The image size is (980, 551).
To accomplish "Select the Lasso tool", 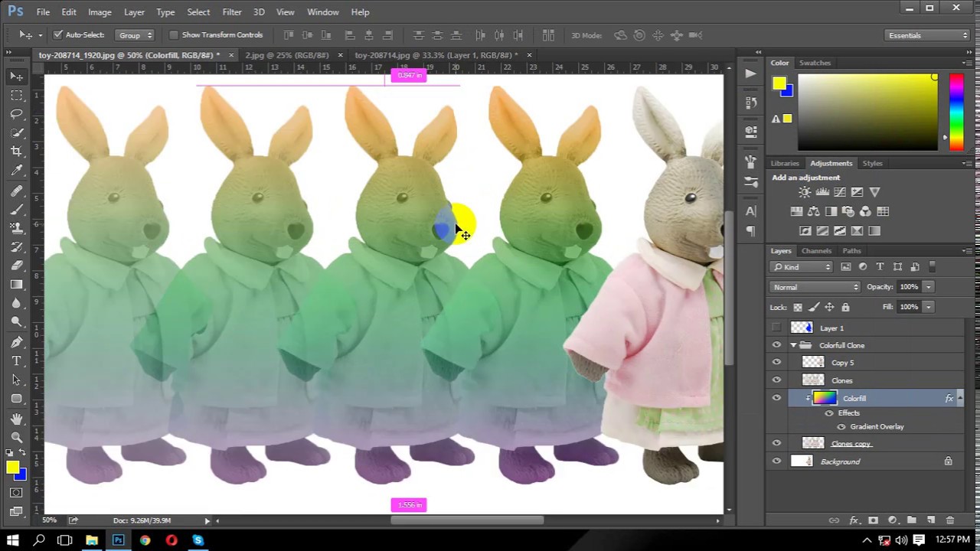I will coord(16,114).
